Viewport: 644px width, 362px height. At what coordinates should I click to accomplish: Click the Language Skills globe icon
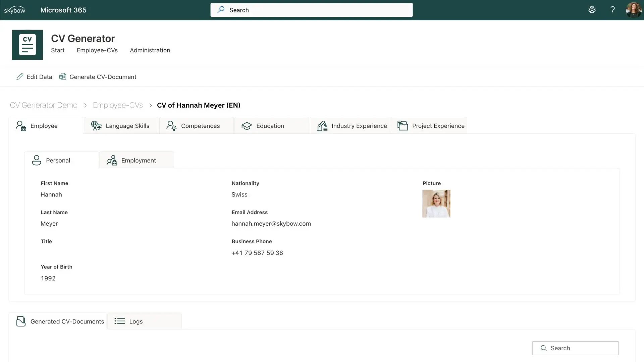pyautogui.click(x=96, y=125)
